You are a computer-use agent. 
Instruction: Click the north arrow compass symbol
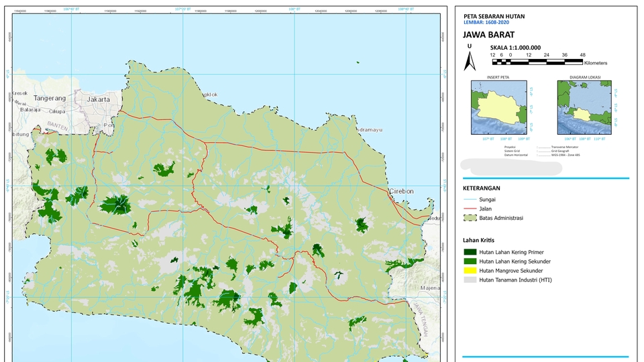coord(470,61)
